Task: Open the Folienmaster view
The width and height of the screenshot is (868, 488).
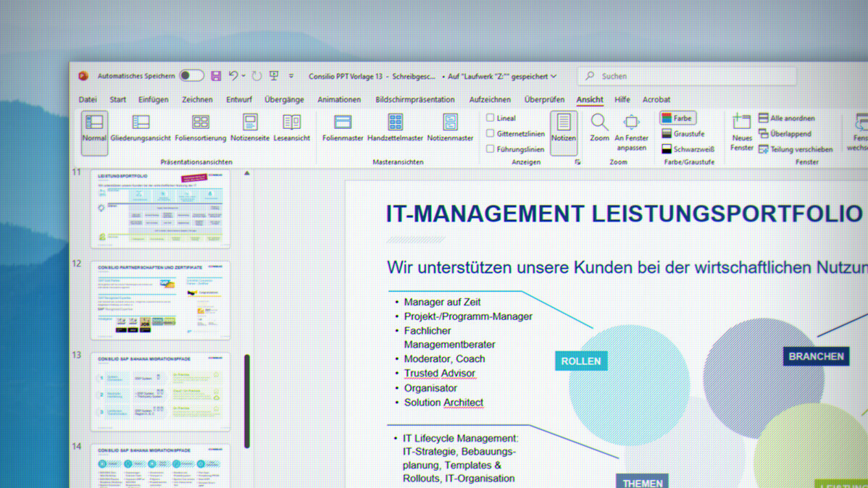Action: pyautogui.click(x=343, y=128)
